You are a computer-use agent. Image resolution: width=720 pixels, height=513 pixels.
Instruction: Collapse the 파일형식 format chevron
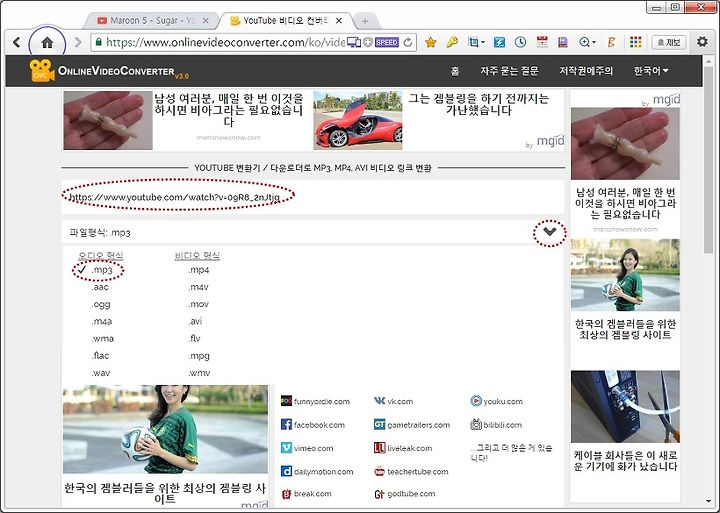point(550,232)
